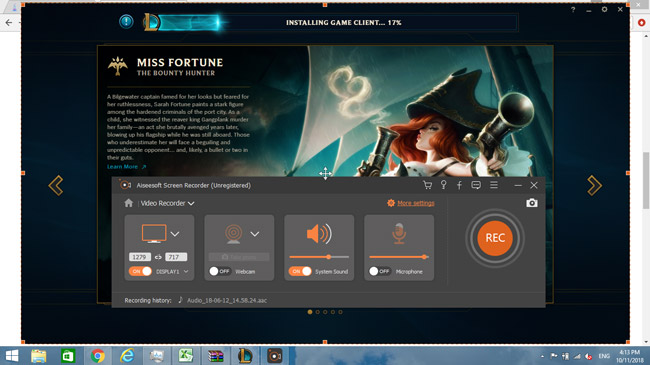Open More settings link
Image resolution: width=650 pixels, height=365 pixels.
click(x=416, y=203)
